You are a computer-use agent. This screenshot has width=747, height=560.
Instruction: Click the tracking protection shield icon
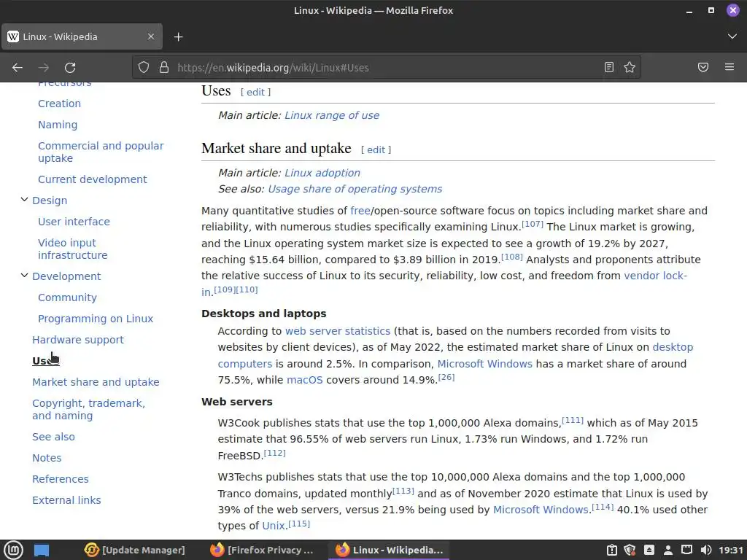click(x=144, y=67)
